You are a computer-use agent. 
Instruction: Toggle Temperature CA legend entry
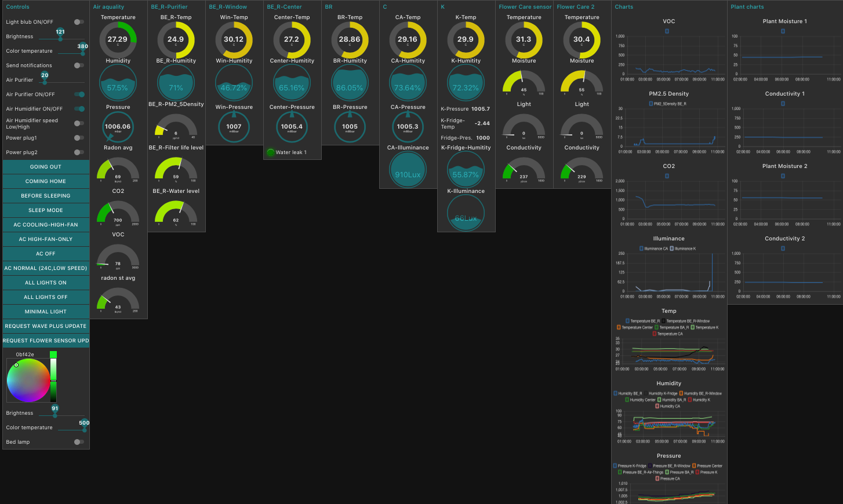pos(668,334)
